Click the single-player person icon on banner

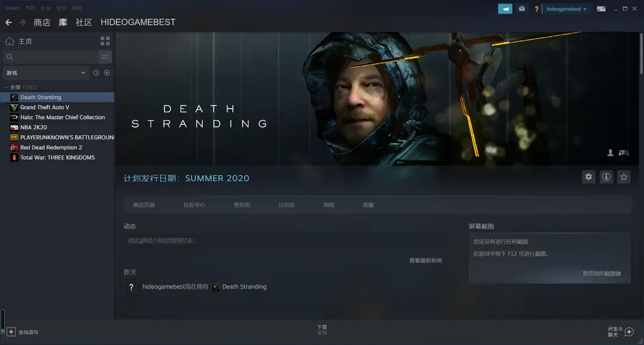(611, 153)
